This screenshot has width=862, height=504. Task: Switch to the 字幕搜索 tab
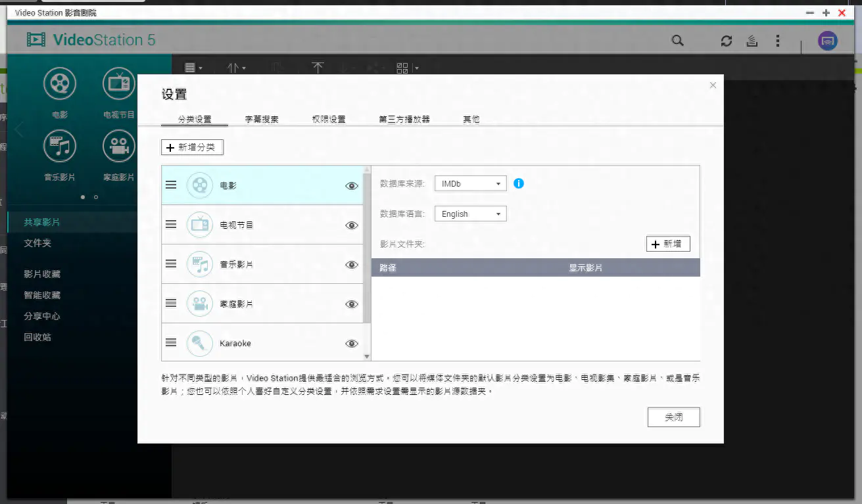(262, 120)
